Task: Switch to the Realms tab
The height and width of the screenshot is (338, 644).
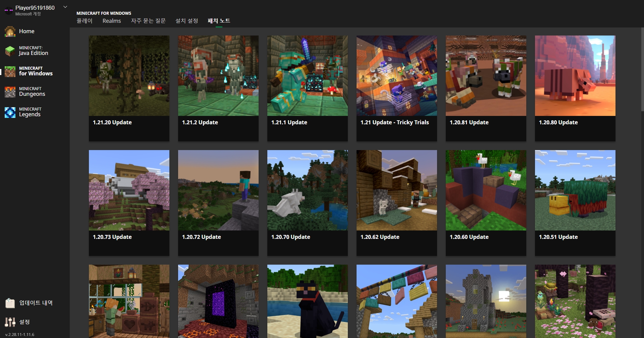Action: pyautogui.click(x=112, y=21)
